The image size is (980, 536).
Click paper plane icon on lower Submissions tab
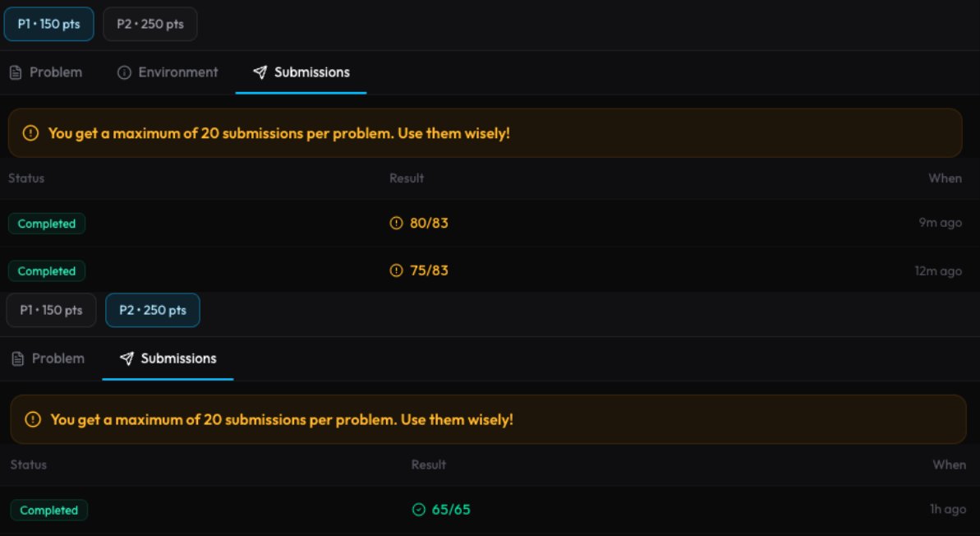127,358
